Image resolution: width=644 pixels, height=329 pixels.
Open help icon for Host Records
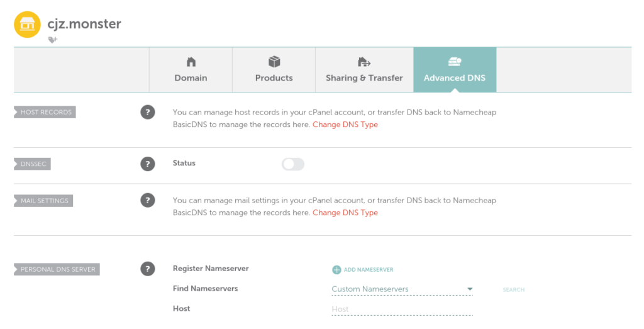(x=147, y=113)
